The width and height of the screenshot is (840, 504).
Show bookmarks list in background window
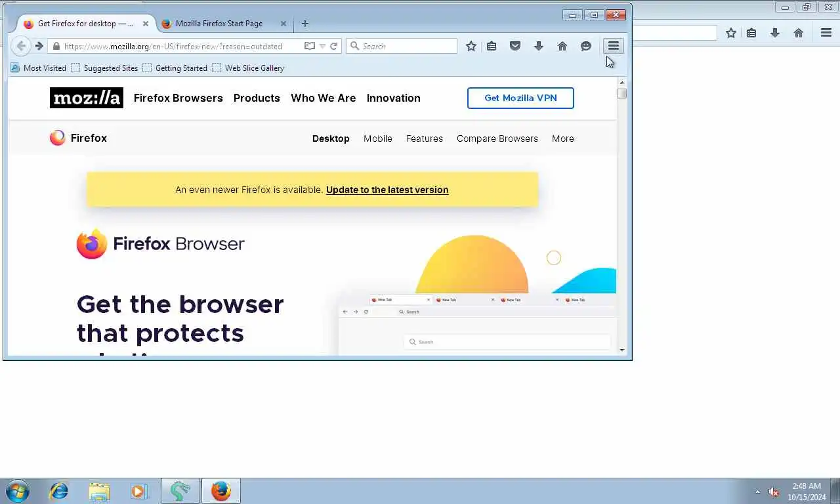point(751,33)
